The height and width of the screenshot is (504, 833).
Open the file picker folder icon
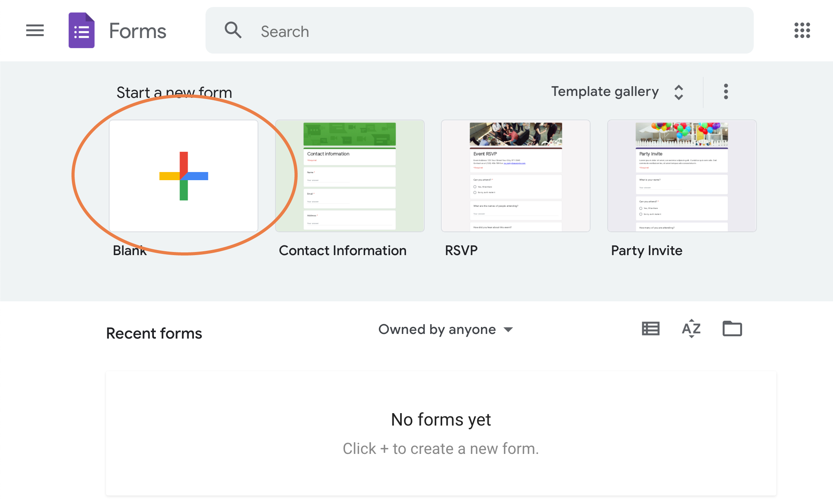pos(732,328)
